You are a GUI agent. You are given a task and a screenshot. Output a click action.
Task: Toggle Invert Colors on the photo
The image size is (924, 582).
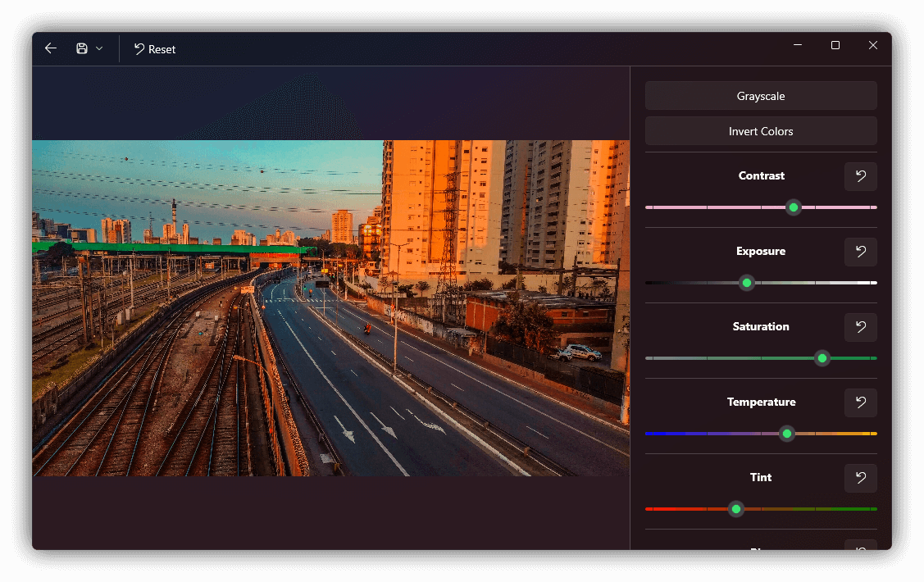click(761, 131)
